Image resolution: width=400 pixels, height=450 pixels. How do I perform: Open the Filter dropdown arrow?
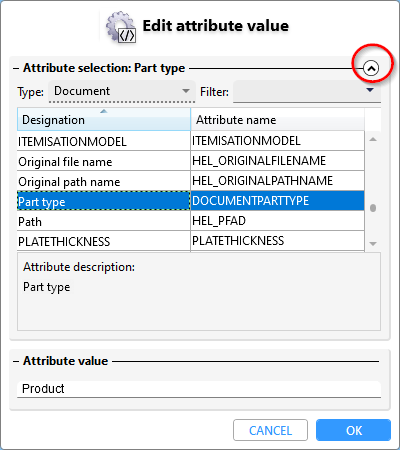tap(369, 90)
